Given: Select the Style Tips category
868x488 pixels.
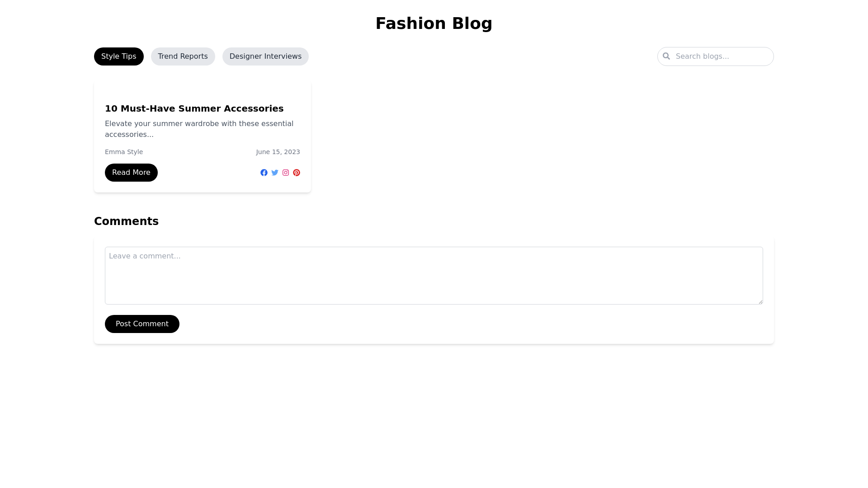Looking at the screenshot, I should click(118, 56).
